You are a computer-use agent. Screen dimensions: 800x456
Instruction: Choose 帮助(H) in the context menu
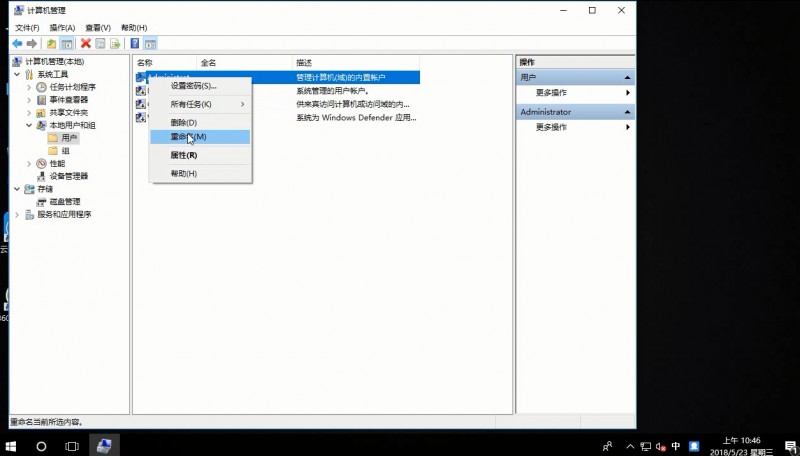200,173
